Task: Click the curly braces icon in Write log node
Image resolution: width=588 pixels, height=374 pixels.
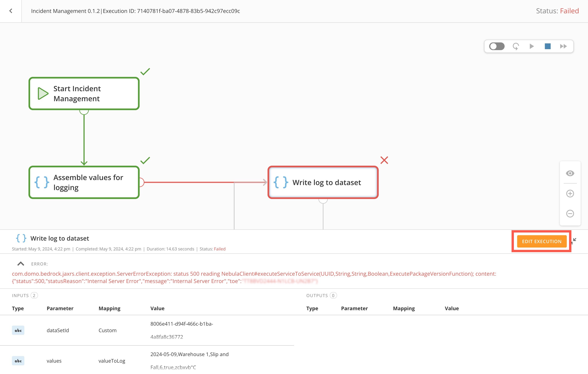Action: pyautogui.click(x=281, y=182)
